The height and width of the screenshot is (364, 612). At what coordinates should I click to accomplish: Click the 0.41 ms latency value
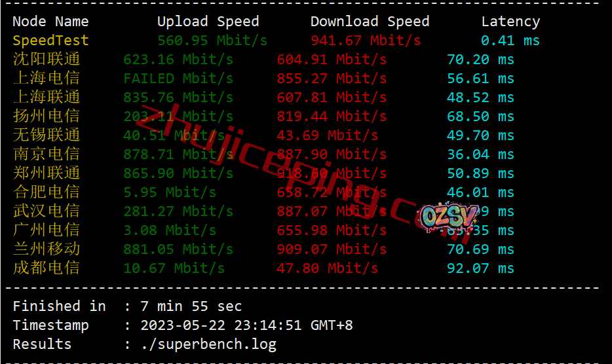pyautogui.click(x=510, y=41)
